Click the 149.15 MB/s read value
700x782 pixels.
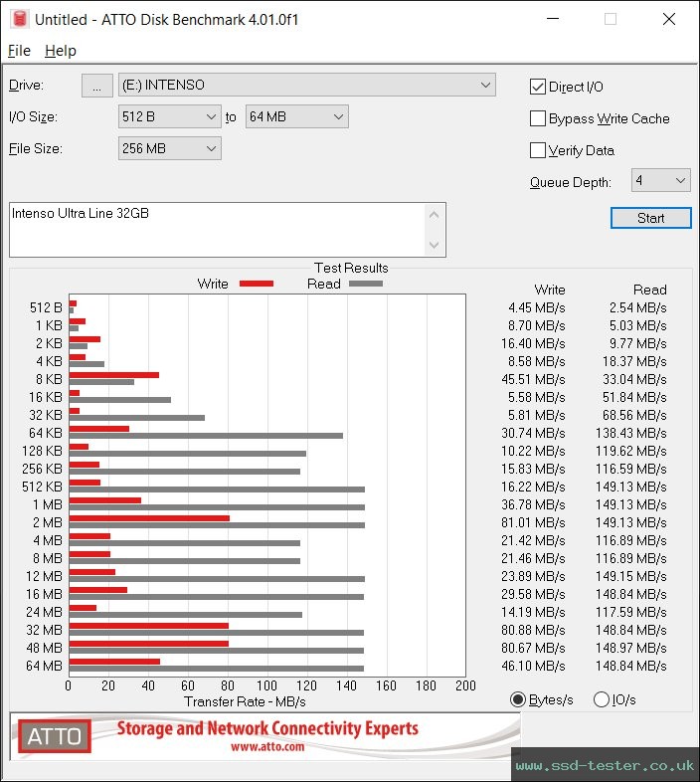[631, 576]
